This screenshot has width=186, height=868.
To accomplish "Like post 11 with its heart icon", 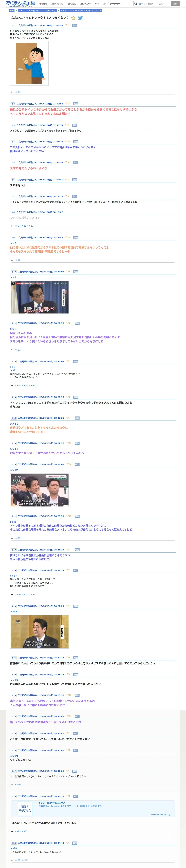I will tap(68, 323).
